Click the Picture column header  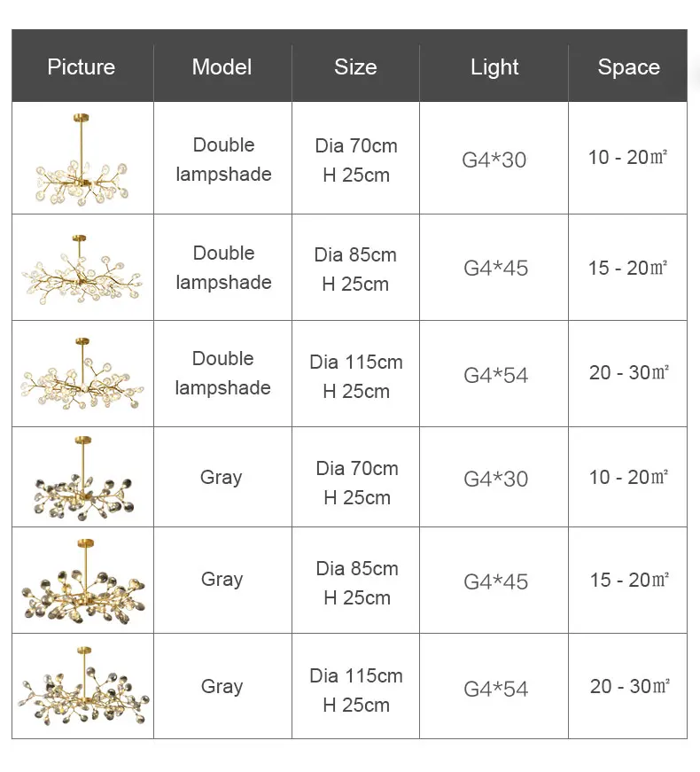[x=82, y=67]
